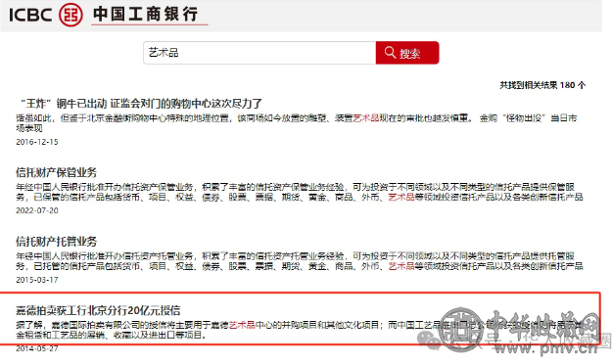Focus the search field containing 艺术品

tap(259, 53)
